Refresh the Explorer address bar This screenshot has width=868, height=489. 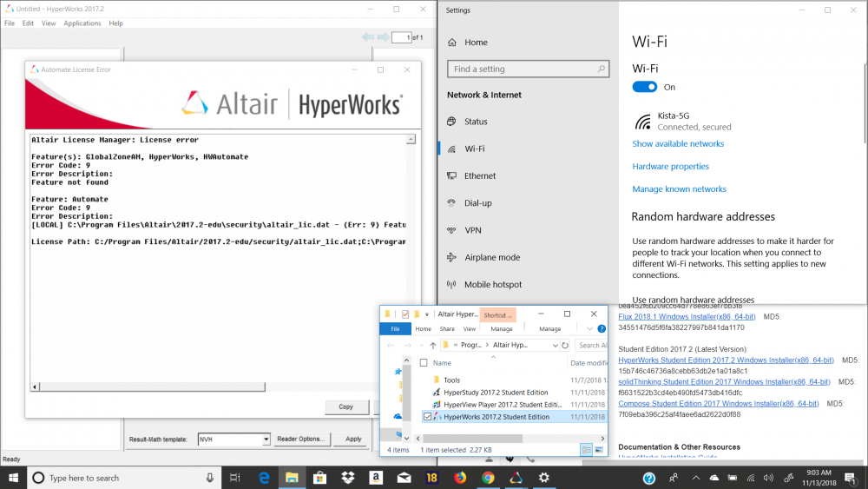(x=565, y=345)
